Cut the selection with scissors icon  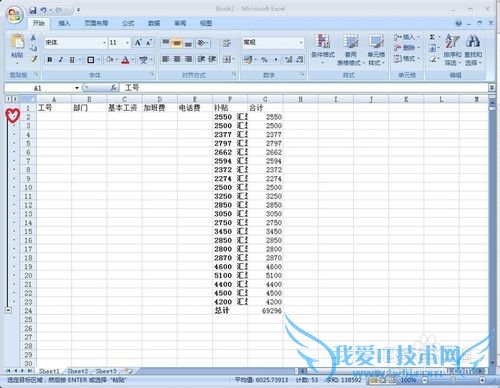[33, 38]
